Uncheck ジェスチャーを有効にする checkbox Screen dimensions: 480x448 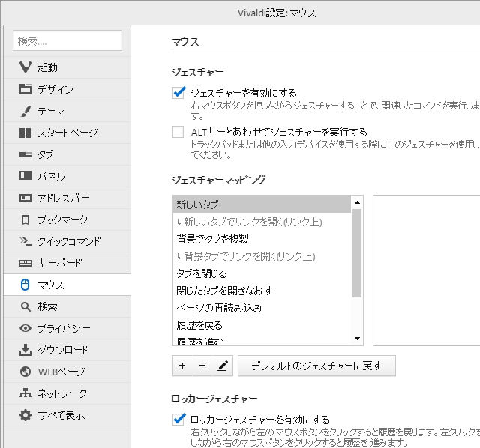(178, 93)
